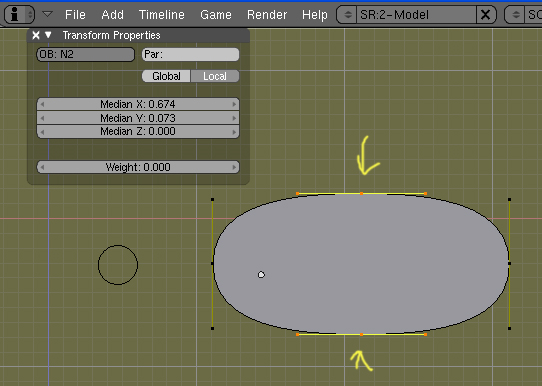Viewport: 542px width, 386px height.
Task: Close the Transform Properties panel
Action: pos(36,35)
